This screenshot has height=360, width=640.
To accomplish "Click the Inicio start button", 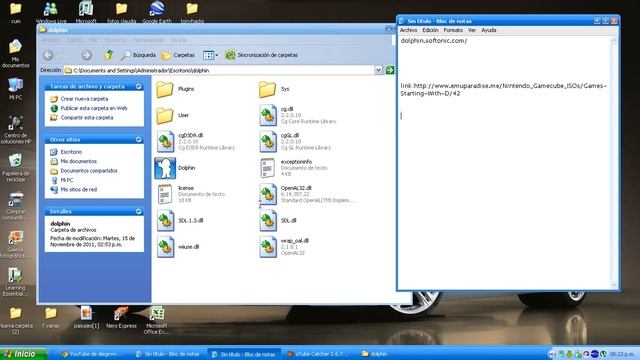I will pyautogui.click(x=24, y=354).
